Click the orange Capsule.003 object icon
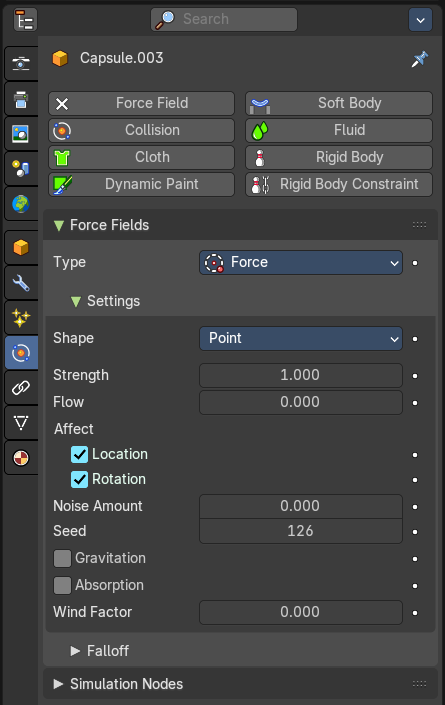The image size is (445, 705). 60,58
